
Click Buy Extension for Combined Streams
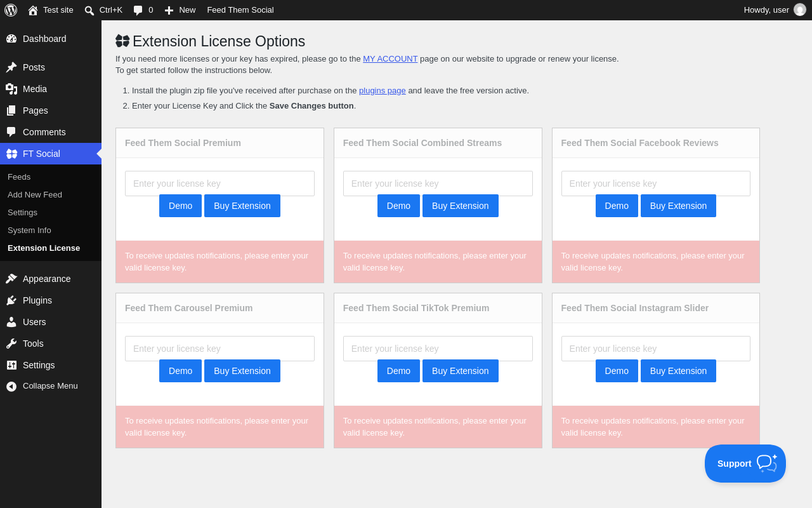(x=461, y=206)
